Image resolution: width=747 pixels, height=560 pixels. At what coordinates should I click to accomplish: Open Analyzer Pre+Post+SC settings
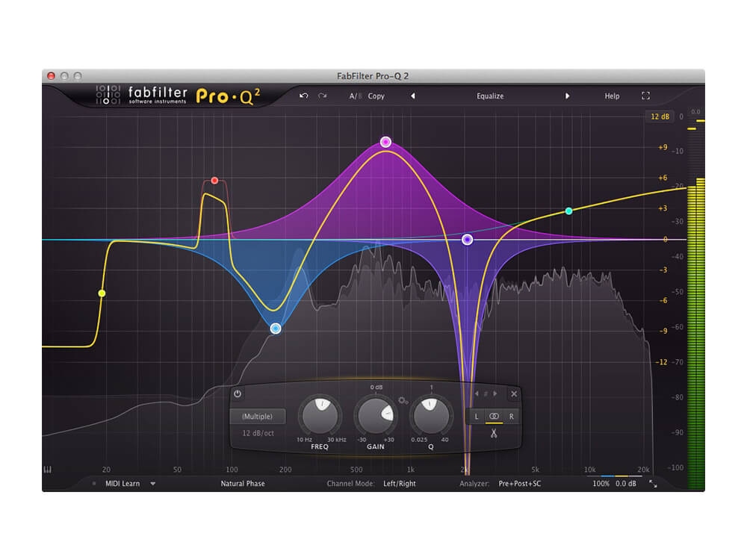point(520,483)
